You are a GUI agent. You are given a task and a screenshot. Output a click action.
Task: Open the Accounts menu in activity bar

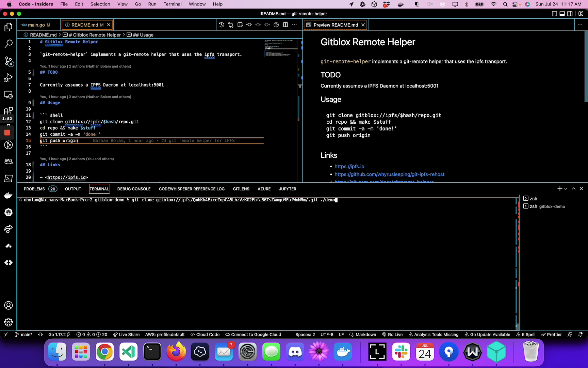pos(9,305)
